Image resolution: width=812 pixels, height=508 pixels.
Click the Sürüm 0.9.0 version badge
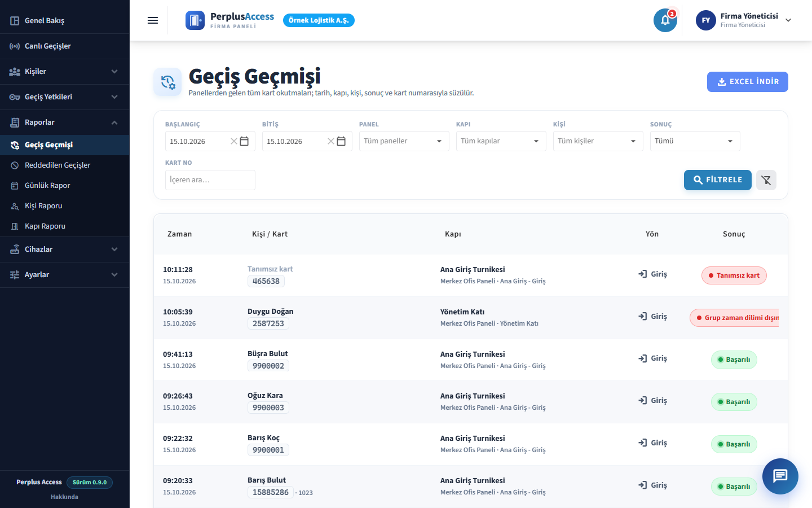click(x=90, y=483)
